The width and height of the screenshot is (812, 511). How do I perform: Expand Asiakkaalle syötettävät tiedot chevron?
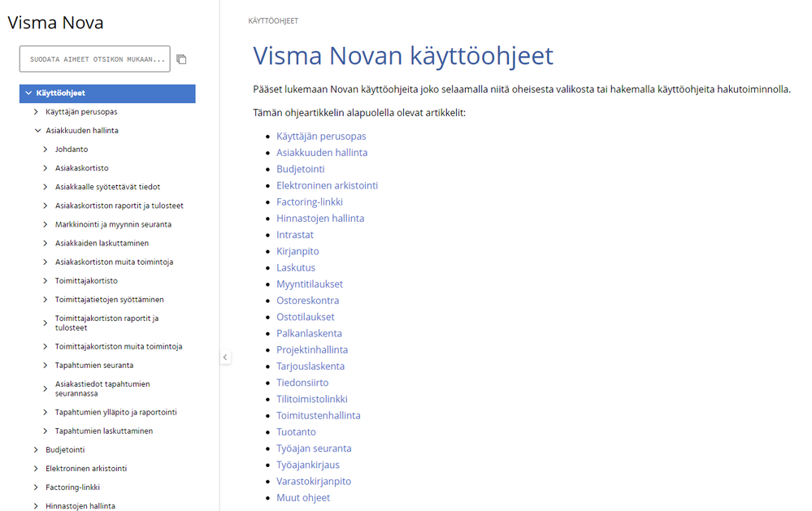coord(45,187)
